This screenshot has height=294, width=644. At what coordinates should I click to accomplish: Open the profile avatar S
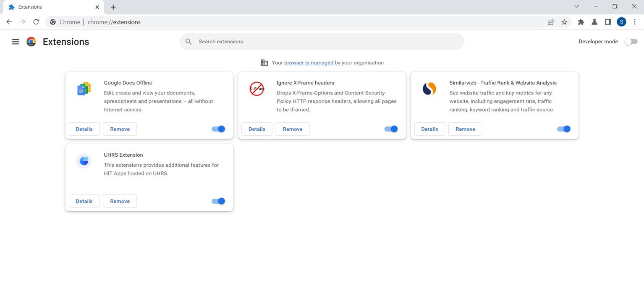point(621,22)
